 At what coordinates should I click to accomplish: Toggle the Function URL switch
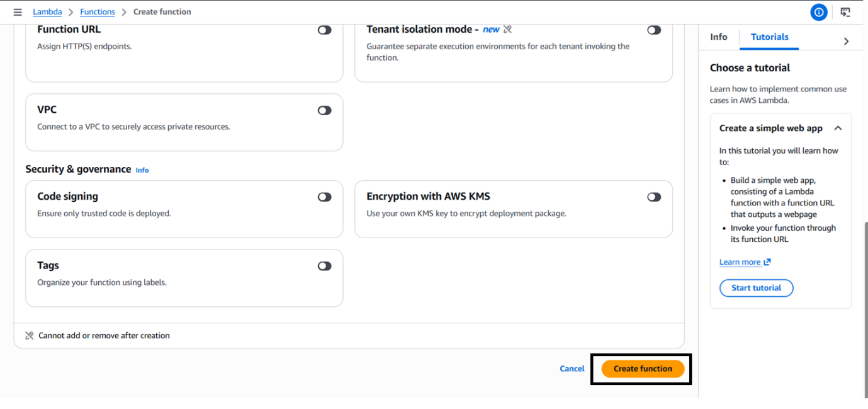click(x=325, y=30)
